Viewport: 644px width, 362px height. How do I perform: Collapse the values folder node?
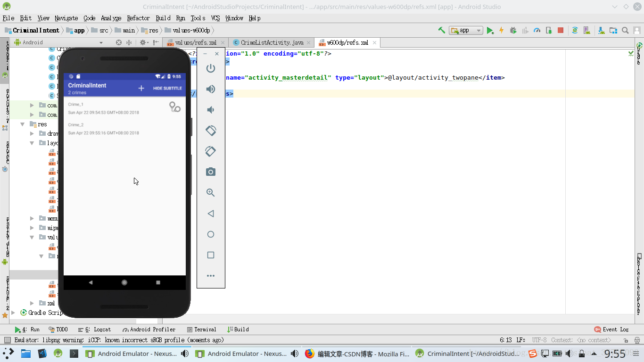32,238
